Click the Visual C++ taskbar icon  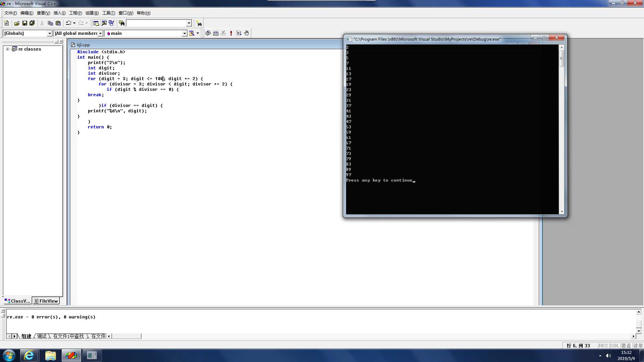coord(71,355)
